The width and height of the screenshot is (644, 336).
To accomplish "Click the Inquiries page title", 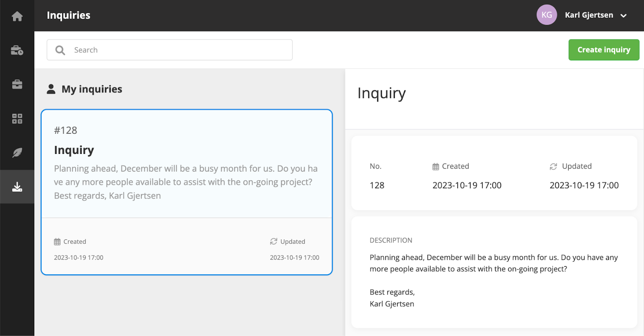I will [68, 15].
